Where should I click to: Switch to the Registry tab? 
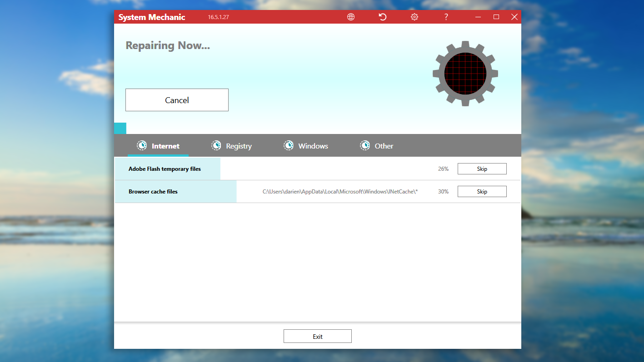pyautogui.click(x=232, y=146)
